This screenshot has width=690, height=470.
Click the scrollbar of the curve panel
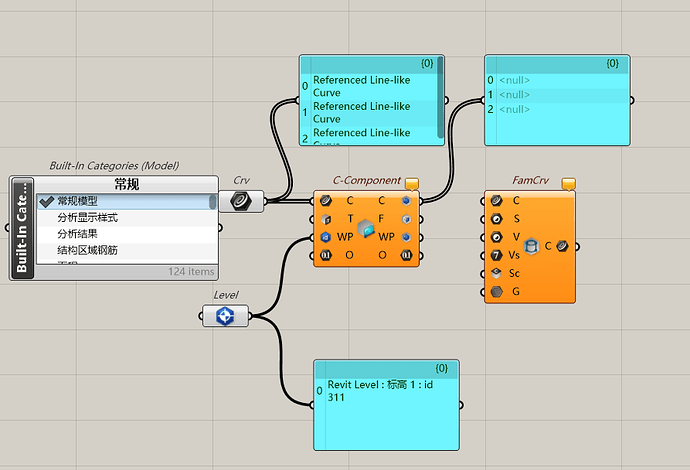pyautogui.click(x=440, y=98)
